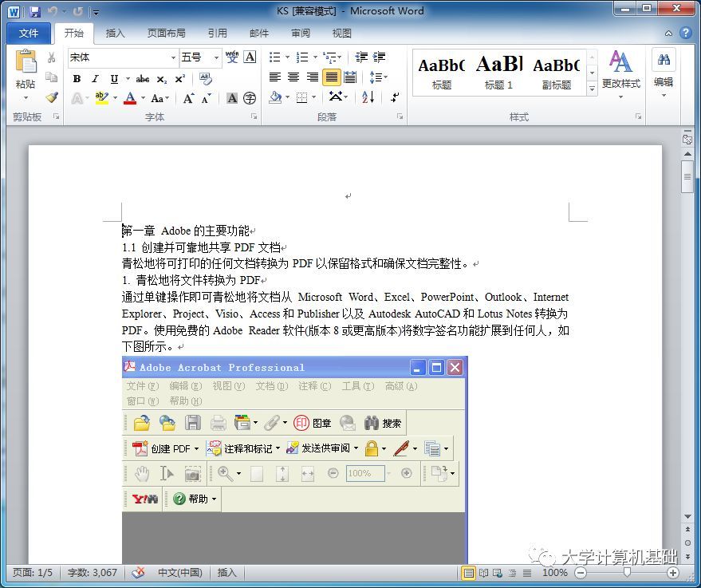Open the Change Case (Aa) menu

tap(159, 98)
